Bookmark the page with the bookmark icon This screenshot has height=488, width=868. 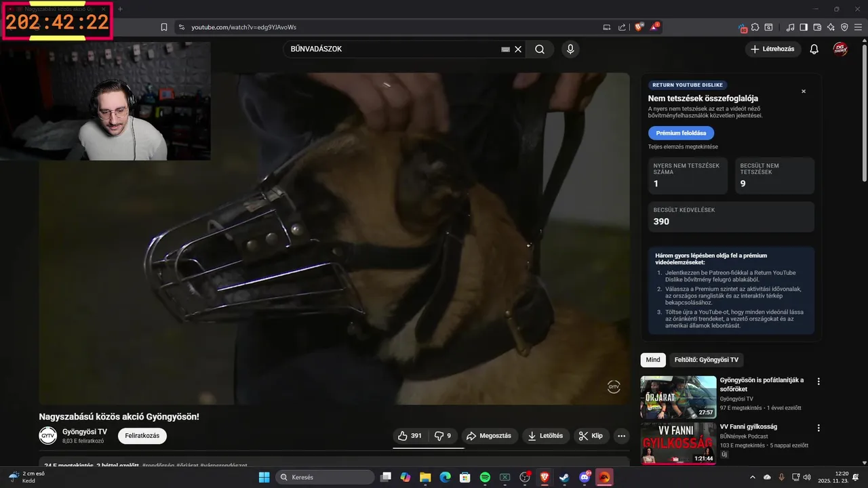tap(163, 27)
